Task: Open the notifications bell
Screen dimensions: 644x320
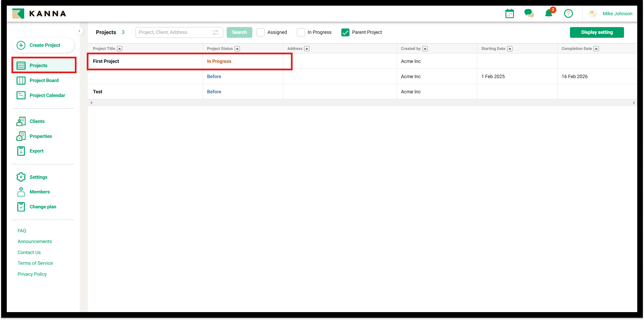Action: click(x=549, y=14)
